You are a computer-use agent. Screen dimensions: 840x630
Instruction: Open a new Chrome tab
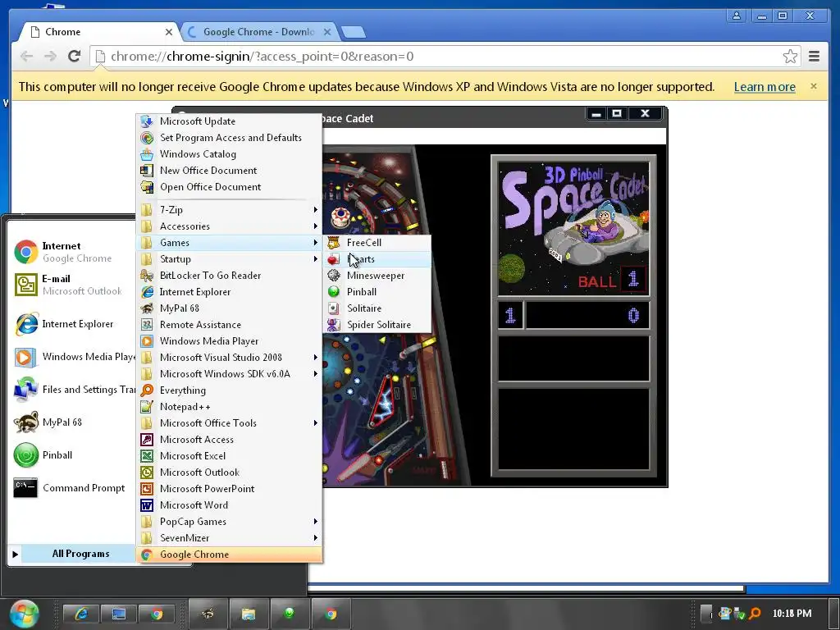coord(353,33)
